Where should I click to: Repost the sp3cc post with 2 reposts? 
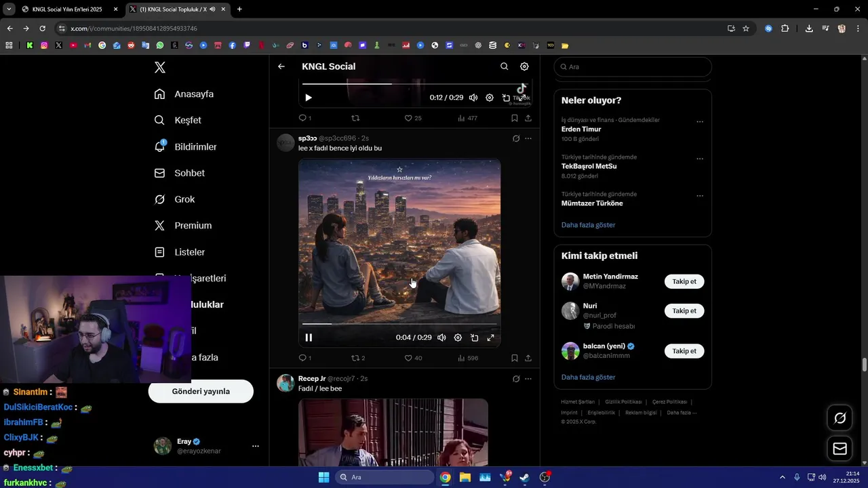[358, 358]
